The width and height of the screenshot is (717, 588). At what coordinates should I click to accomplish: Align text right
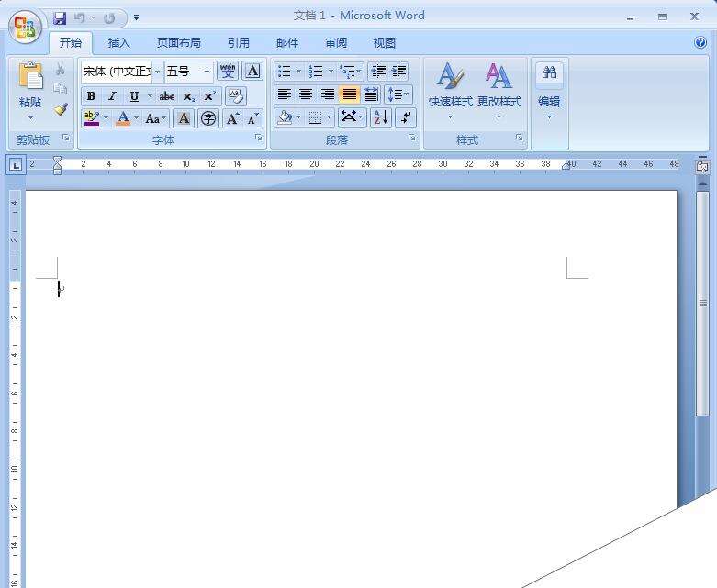[x=327, y=94]
